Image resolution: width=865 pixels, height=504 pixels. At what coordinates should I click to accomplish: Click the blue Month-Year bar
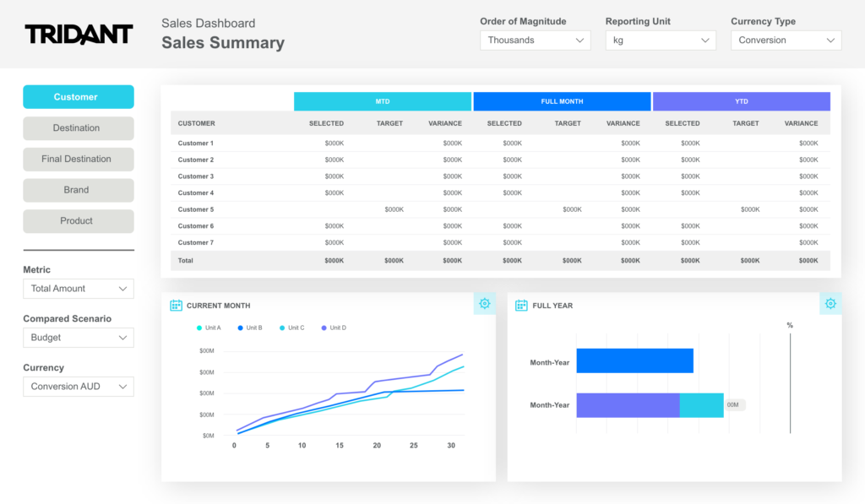pos(635,360)
